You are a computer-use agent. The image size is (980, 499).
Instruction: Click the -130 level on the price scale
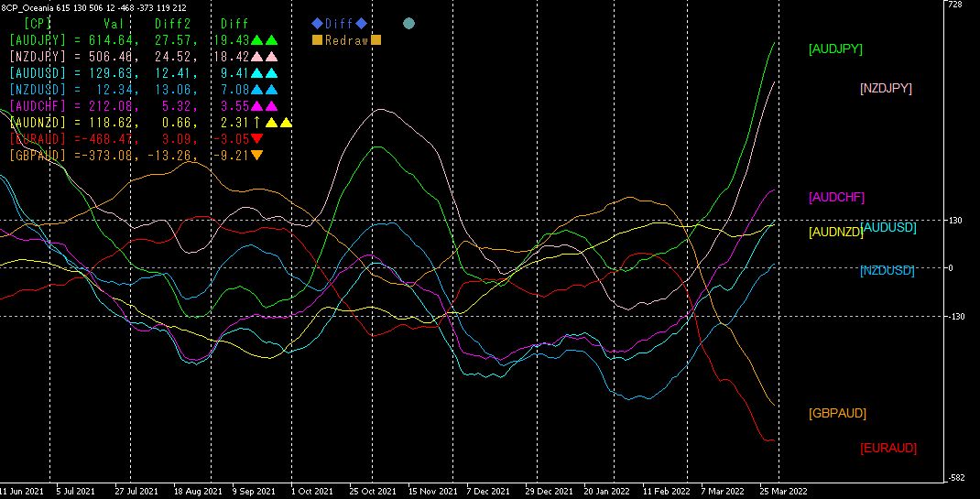[x=957, y=317]
